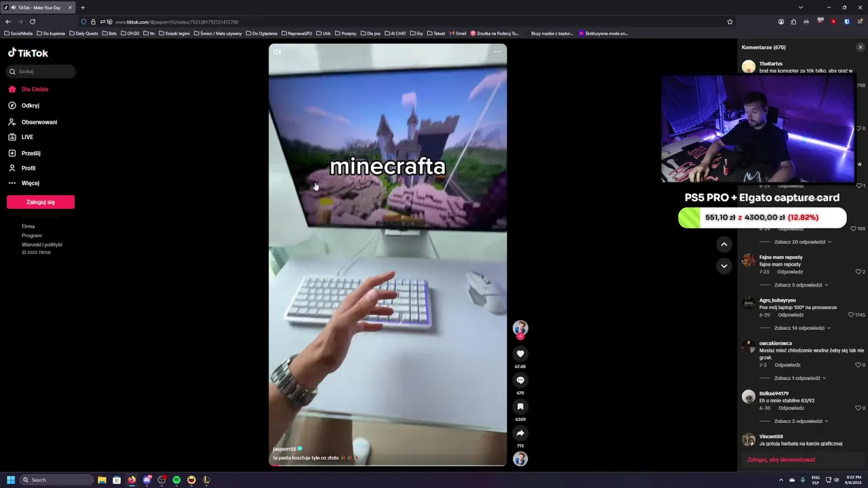The width and height of the screenshot is (868, 488).
Task: Go to next video with down chevron
Action: pos(724,266)
